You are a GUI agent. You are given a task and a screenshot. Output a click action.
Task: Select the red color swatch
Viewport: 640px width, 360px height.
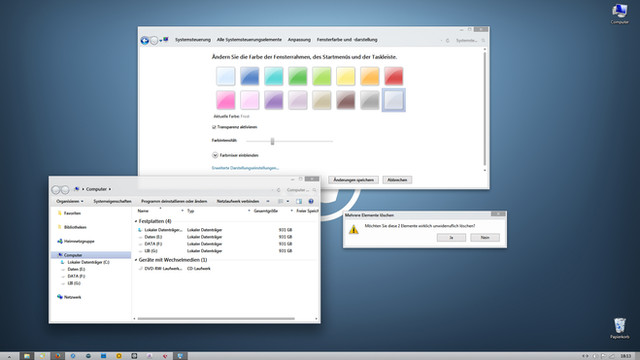coord(393,76)
